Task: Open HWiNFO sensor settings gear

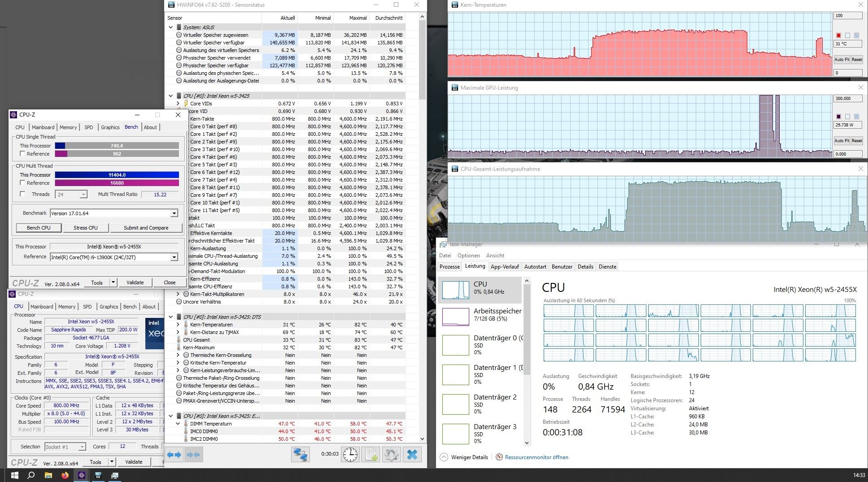Action: [391, 455]
